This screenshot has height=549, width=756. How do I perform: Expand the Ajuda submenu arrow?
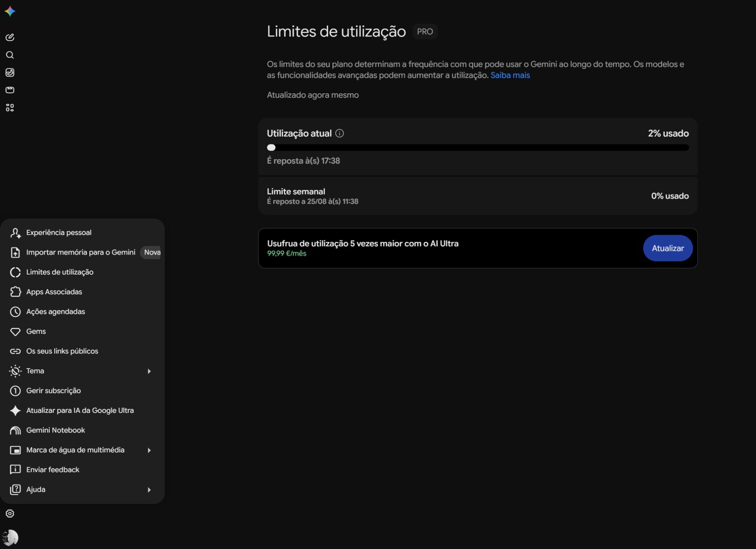[149, 490]
